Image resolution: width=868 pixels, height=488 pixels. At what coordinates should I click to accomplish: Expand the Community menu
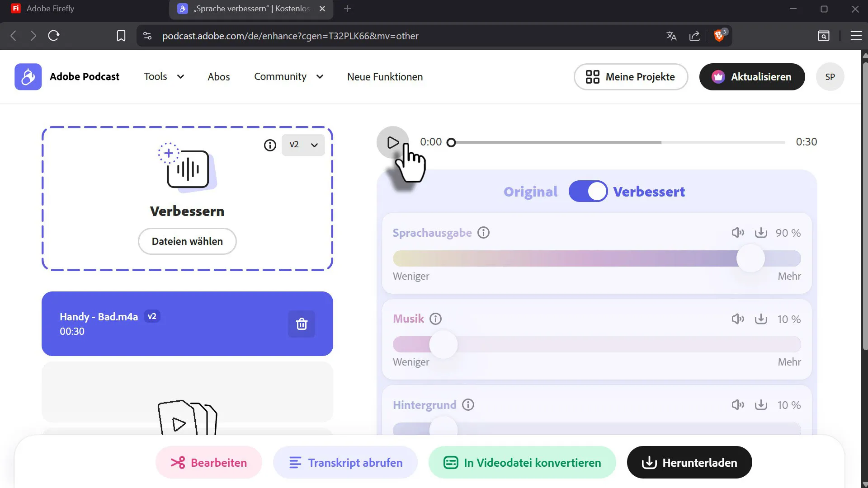point(288,77)
